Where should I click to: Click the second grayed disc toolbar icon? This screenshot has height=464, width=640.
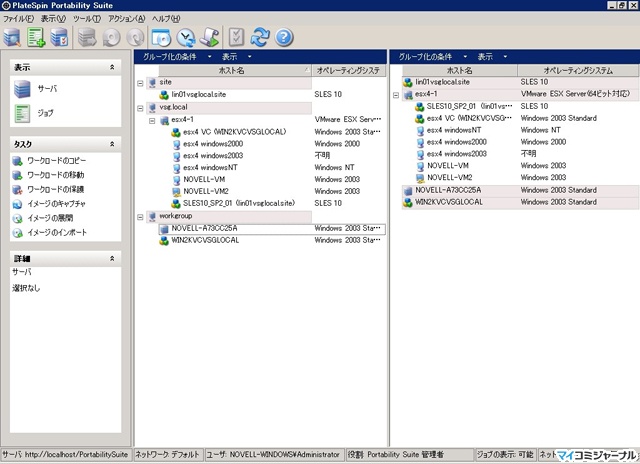pyautogui.click(x=136, y=38)
